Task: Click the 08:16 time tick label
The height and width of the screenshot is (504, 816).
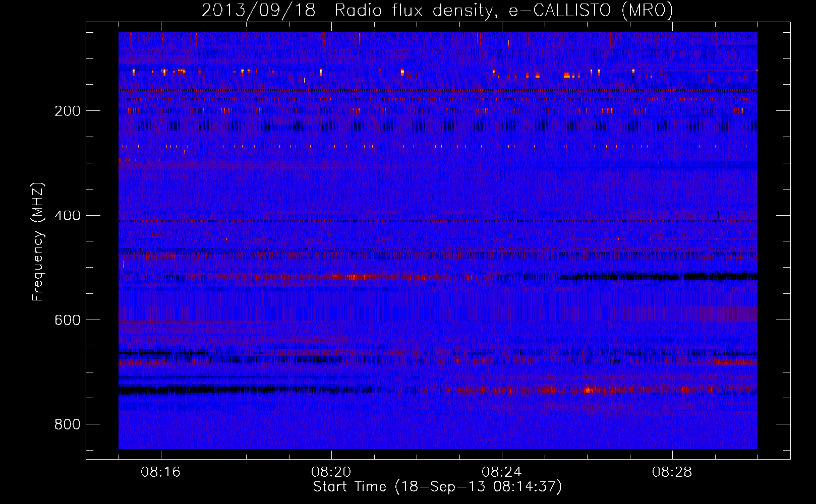Action: click(161, 472)
